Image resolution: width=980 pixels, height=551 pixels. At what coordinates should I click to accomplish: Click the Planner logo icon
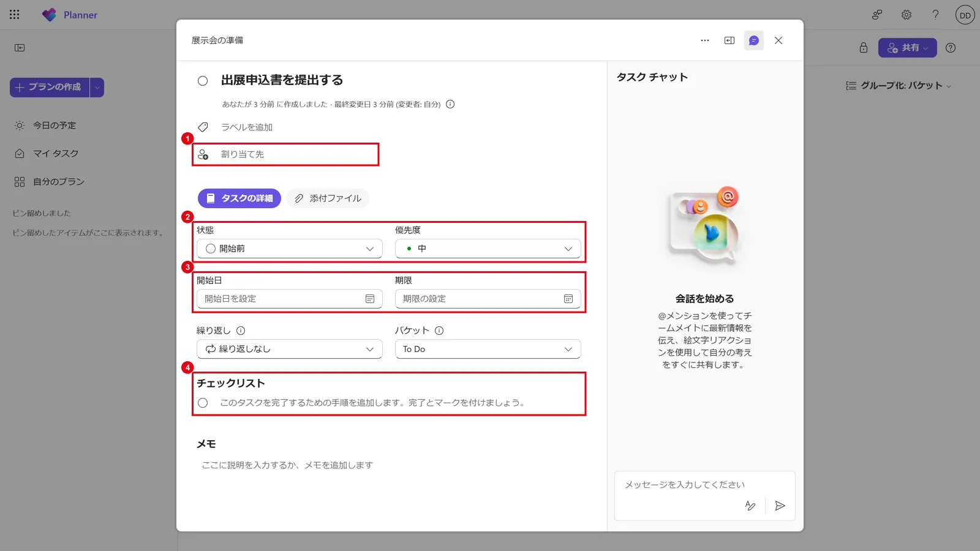[49, 15]
